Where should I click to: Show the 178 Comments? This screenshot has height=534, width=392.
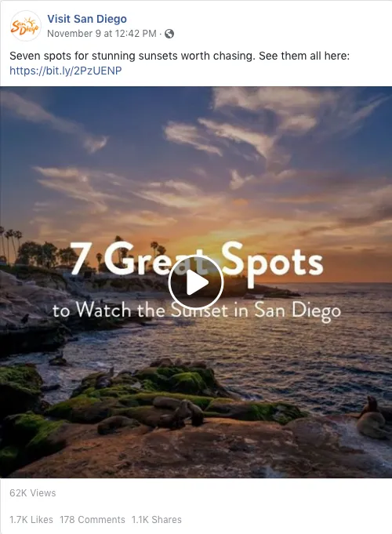93,520
